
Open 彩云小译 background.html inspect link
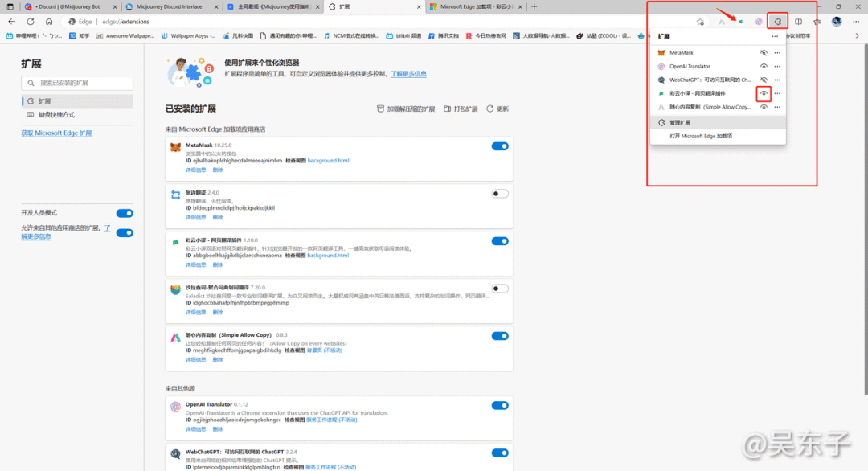tap(328, 256)
